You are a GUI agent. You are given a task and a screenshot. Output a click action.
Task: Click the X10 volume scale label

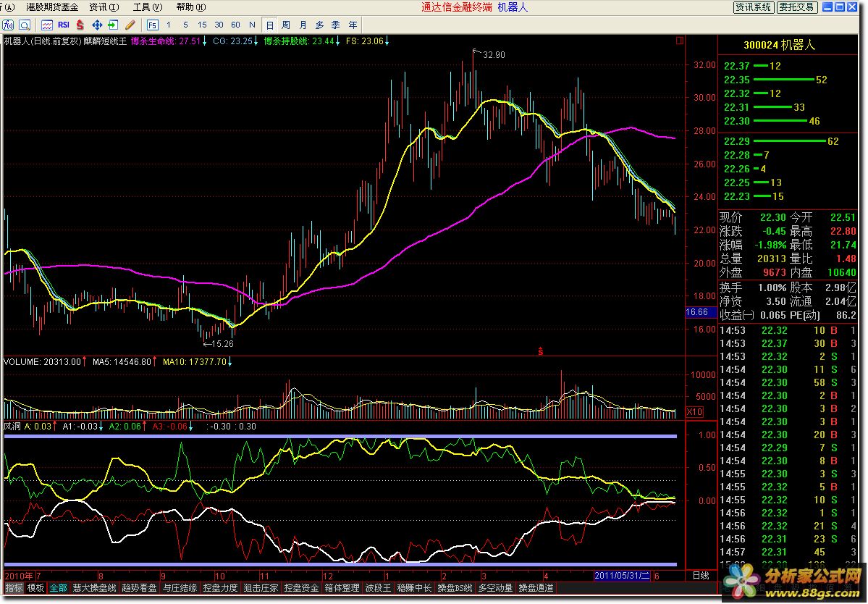click(695, 412)
